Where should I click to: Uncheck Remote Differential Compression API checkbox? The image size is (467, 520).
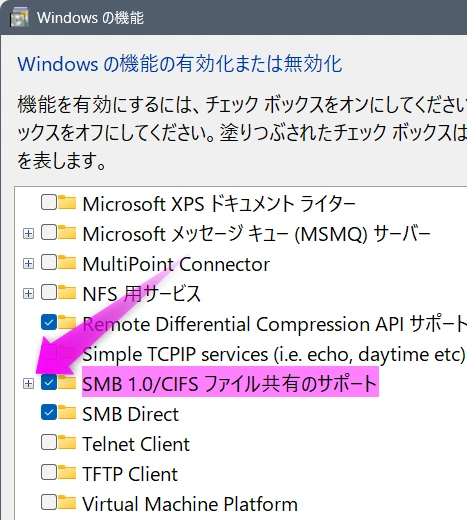coord(49,323)
